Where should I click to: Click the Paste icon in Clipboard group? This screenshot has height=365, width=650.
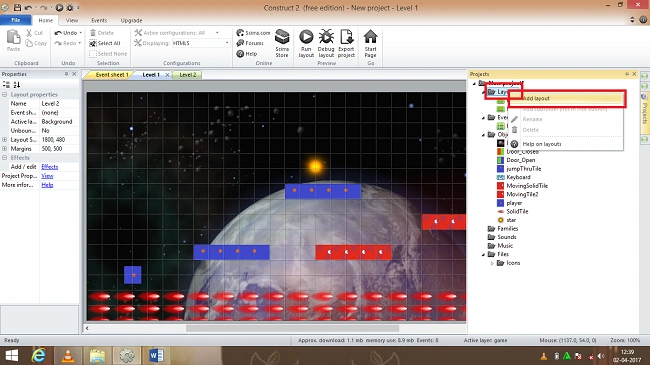[x=13, y=37]
